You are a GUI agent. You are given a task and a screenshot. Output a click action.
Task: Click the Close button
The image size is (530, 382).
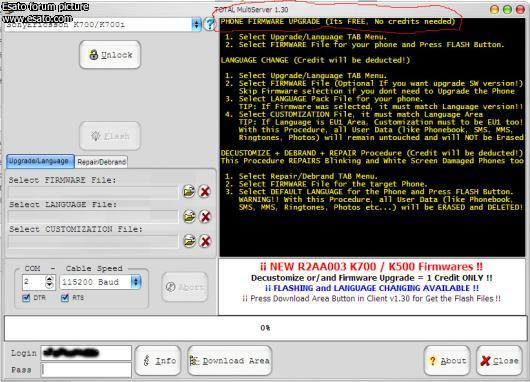pyautogui.click(x=500, y=361)
